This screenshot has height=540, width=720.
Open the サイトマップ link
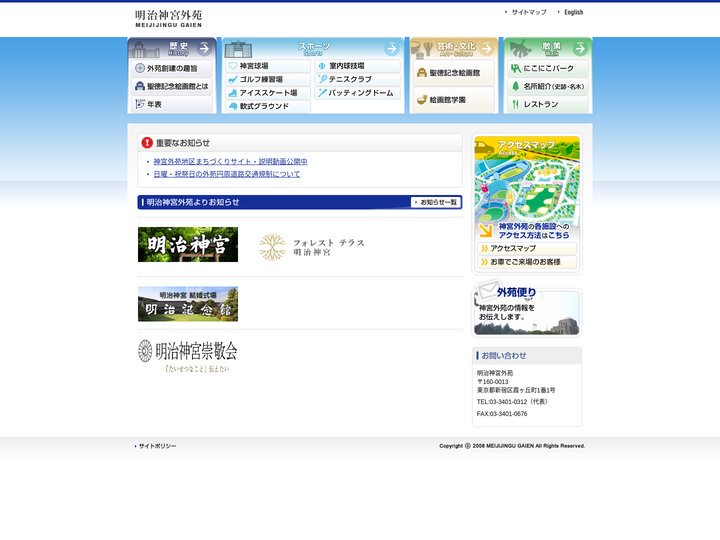[x=529, y=12]
